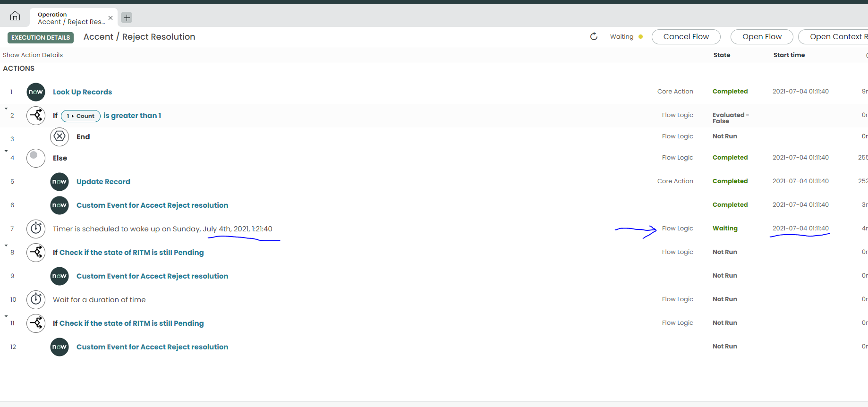
Task: Collapse the row 11 If check block
Action: (x=6, y=316)
